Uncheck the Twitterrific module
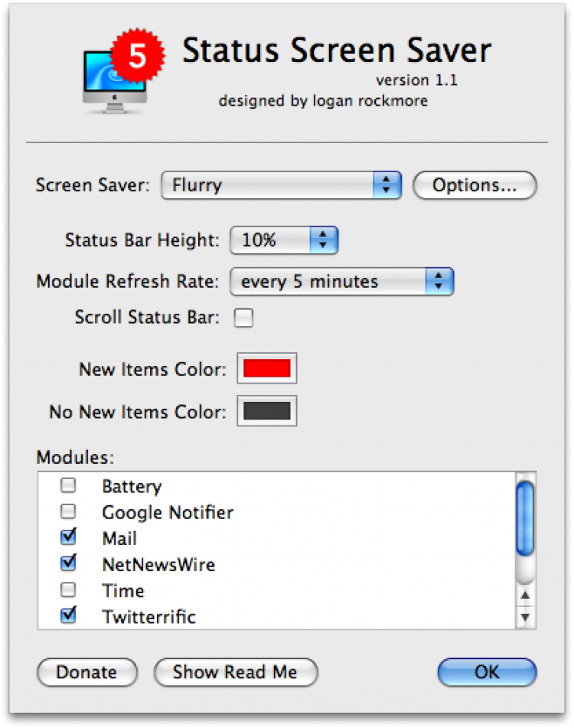 point(69,615)
